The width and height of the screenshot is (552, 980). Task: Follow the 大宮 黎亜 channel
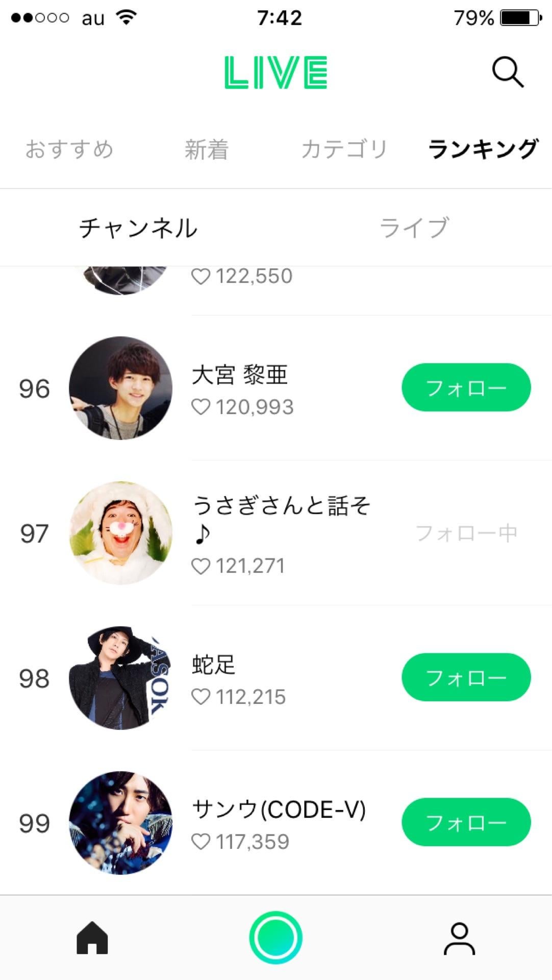(x=466, y=387)
